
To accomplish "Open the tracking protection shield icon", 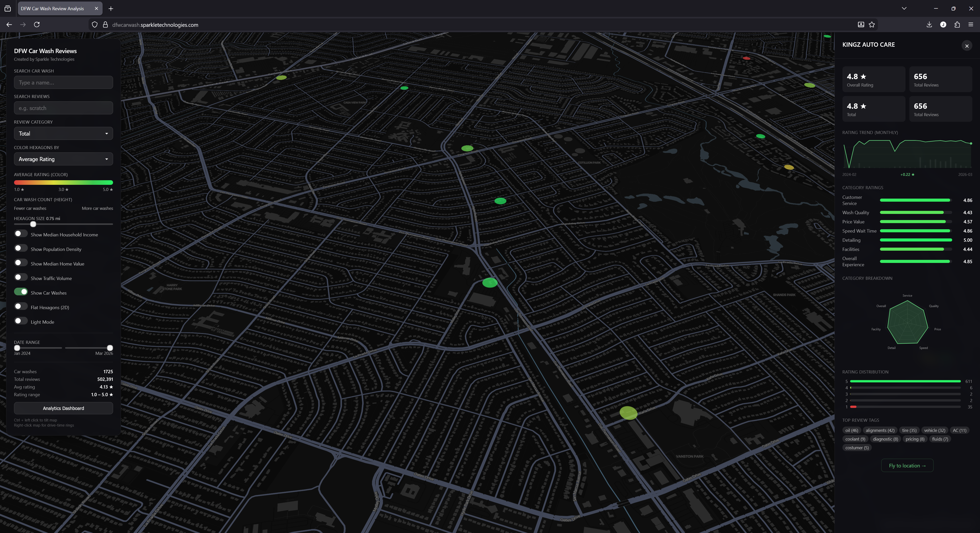I will pyautogui.click(x=95, y=25).
